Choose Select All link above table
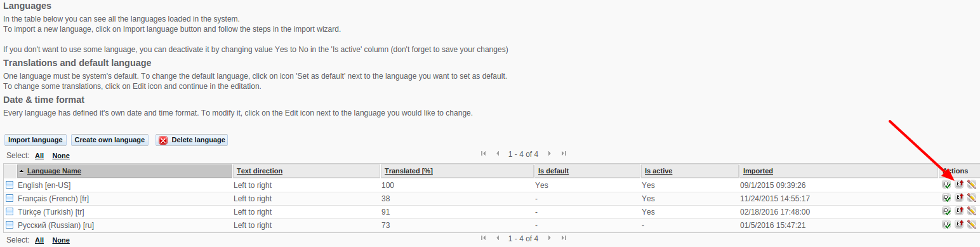The width and height of the screenshot is (980, 247). coord(39,156)
